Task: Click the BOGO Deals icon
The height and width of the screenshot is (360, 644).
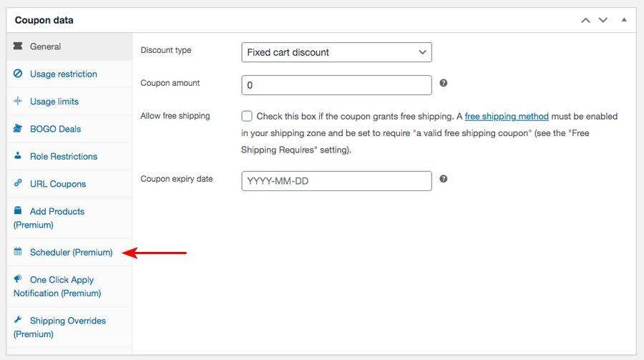Action: [18, 128]
